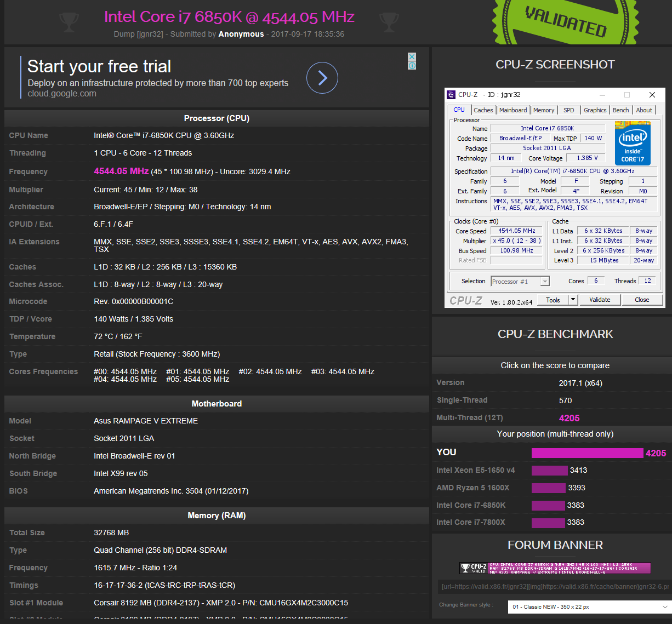Viewport: 672px width, 624px height.
Task: Click the Memory (RAM) section header
Action: (217, 516)
